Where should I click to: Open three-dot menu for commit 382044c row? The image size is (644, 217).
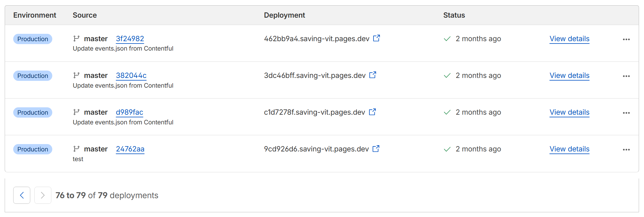pos(626,76)
